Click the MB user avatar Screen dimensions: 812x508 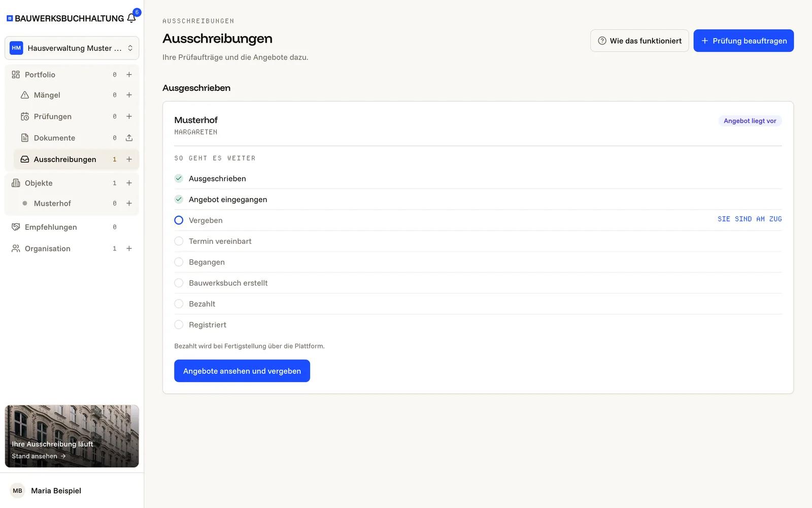(18, 491)
